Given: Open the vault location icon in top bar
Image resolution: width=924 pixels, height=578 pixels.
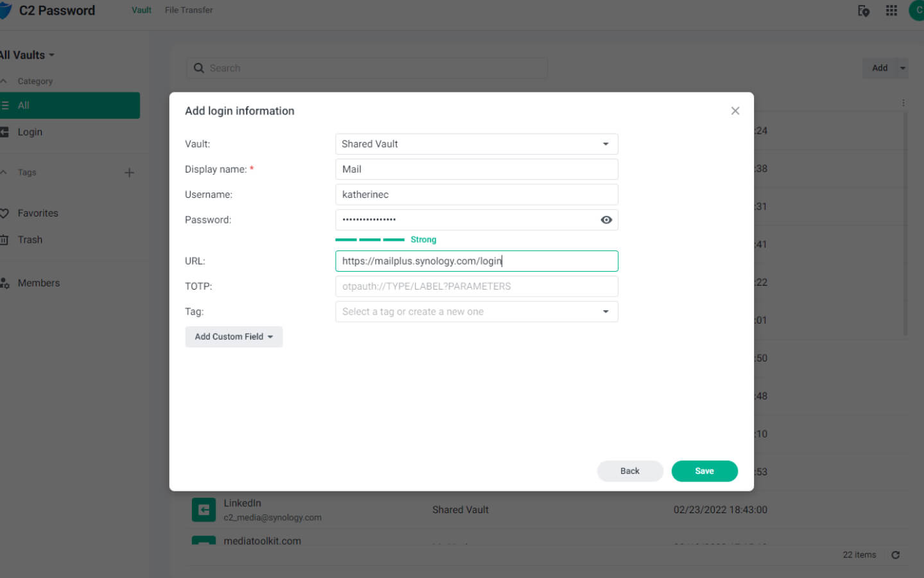Looking at the screenshot, I should point(864,11).
